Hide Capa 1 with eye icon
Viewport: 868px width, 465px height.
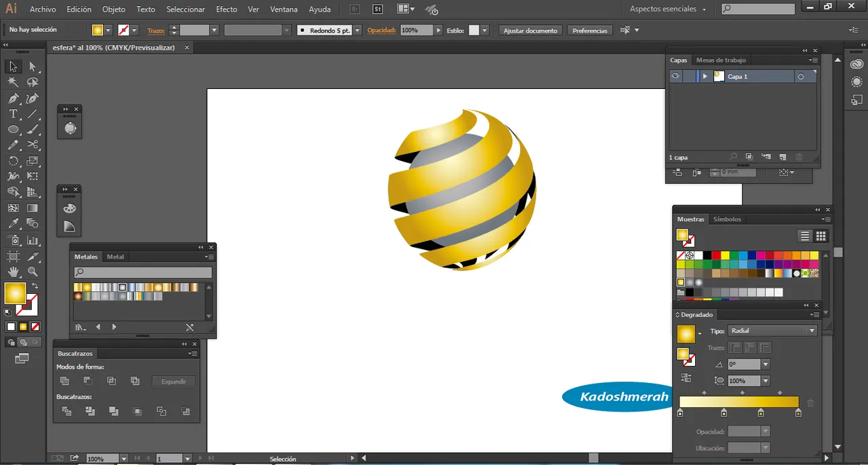(x=675, y=77)
